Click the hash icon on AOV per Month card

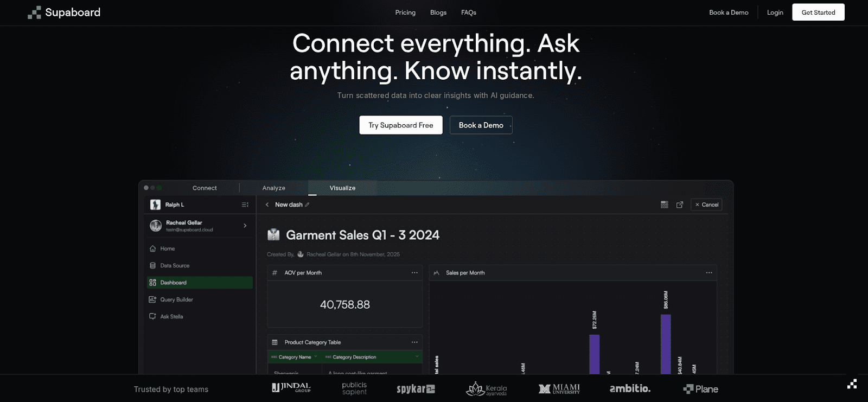pos(275,272)
